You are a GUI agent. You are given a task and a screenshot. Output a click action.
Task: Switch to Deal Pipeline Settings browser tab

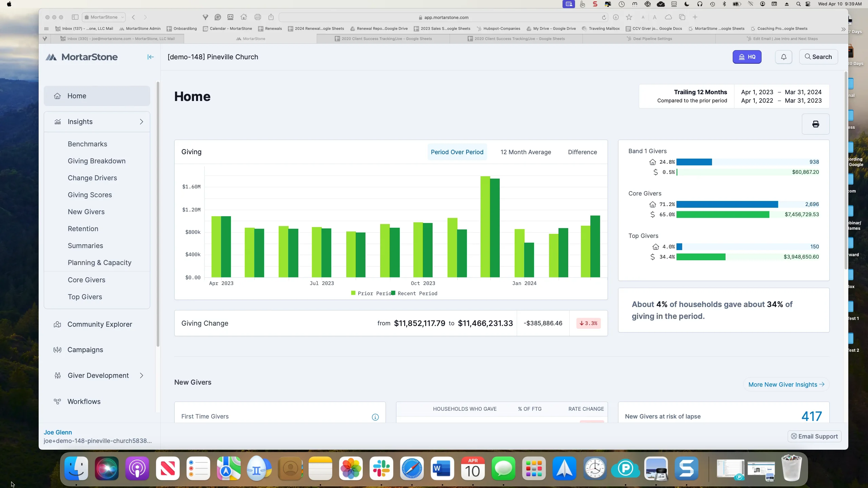649,39
